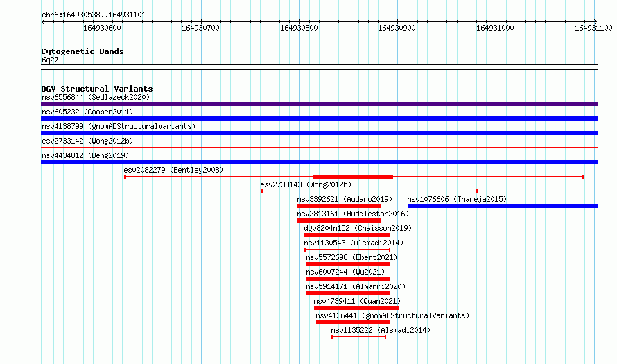Click the red esv2733143 variant line
This screenshot has height=364, width=617.
click(x=369, y=191)
